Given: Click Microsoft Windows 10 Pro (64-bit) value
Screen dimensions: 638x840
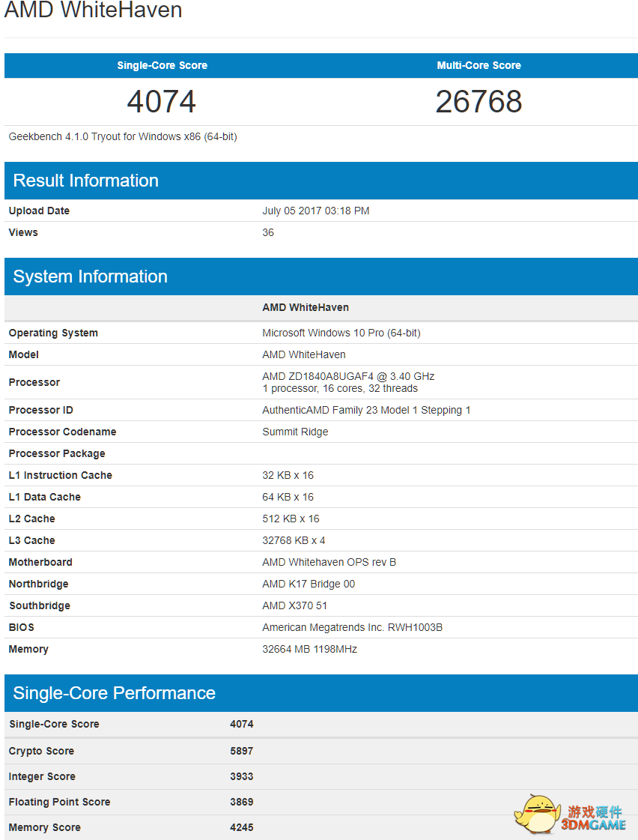Looking at the screenshot, I should point(341,333).
